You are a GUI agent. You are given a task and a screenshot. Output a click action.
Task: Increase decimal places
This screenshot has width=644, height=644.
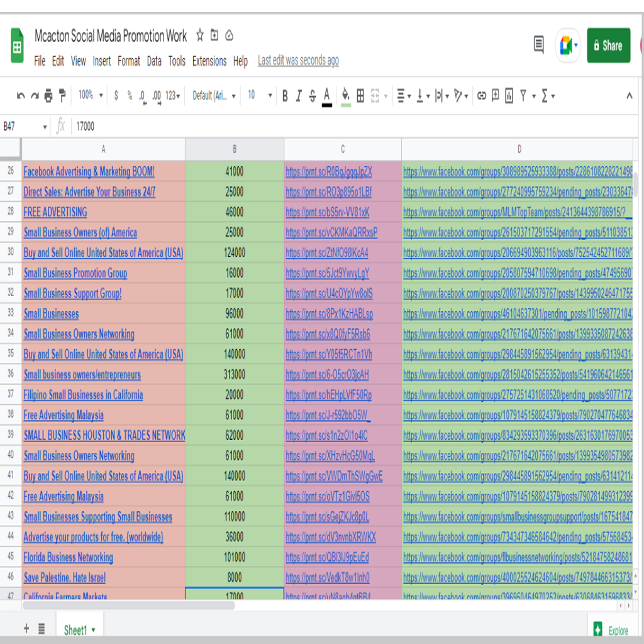157,97
